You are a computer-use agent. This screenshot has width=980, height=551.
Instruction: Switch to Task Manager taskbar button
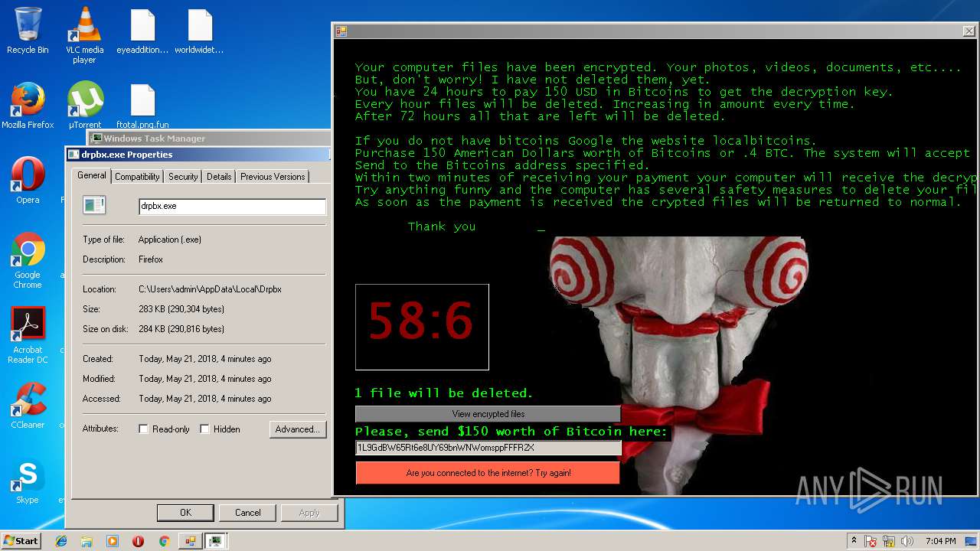point(216,541)
